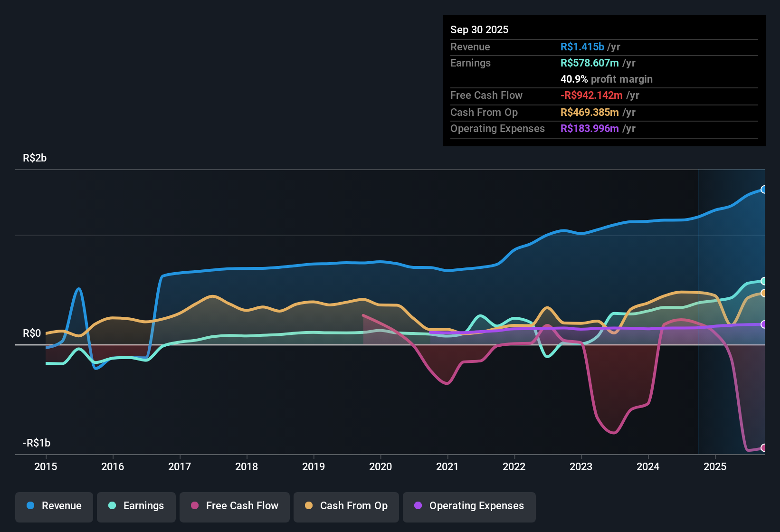Open the Sep 30 2025 tooltip header
This screenshot has height=532, width=780.
click(479, 29)
